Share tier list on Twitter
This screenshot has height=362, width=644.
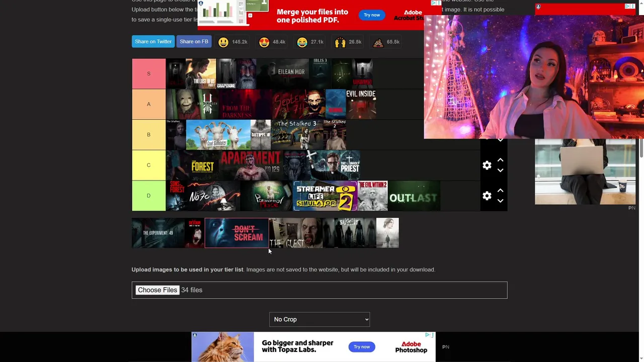(x=153, y=42)
